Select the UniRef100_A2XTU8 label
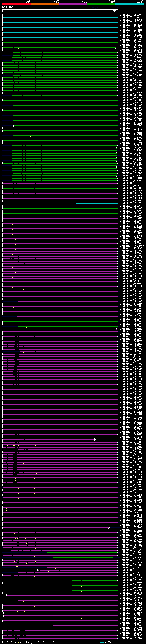Image resolution: width=146 pixels, height=644 pixels. click(131, 87)
